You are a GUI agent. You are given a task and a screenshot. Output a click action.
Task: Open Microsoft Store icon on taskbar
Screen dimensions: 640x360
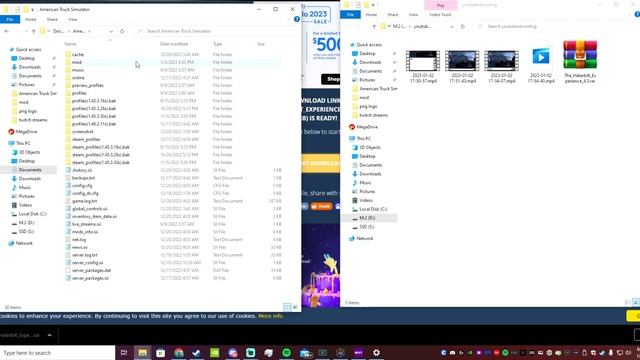(x=160, y=353)
